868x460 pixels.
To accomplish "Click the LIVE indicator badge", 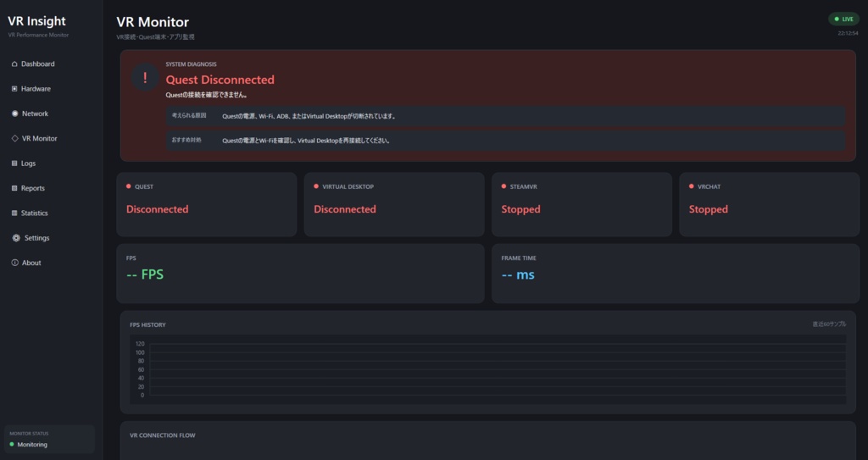I will click(x=843, y=19).
